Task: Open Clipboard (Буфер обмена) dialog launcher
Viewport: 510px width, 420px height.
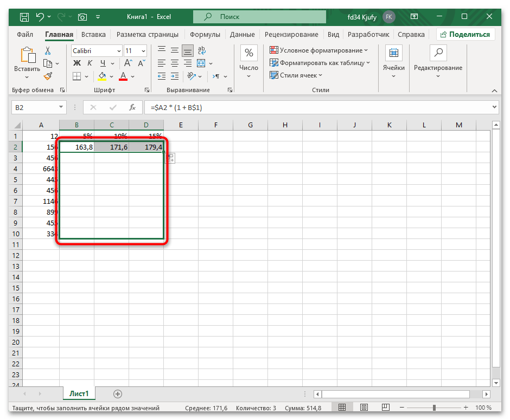Action: pos(62,90)
